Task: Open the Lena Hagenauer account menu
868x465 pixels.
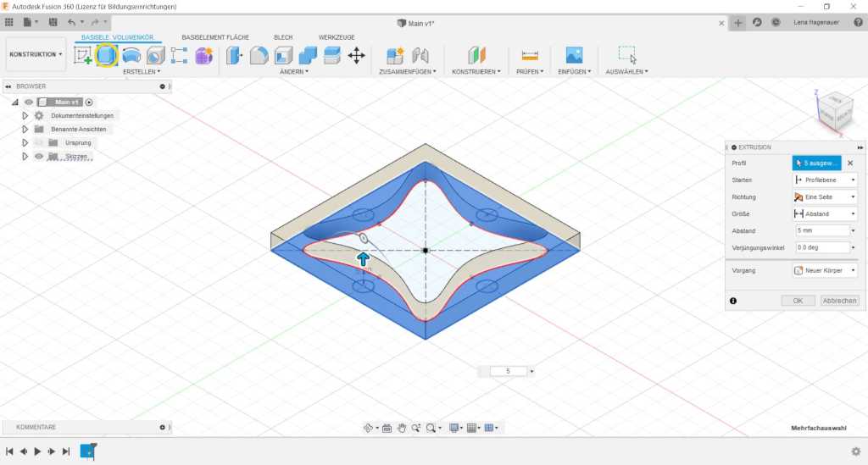Action: [x=816, y=23]
